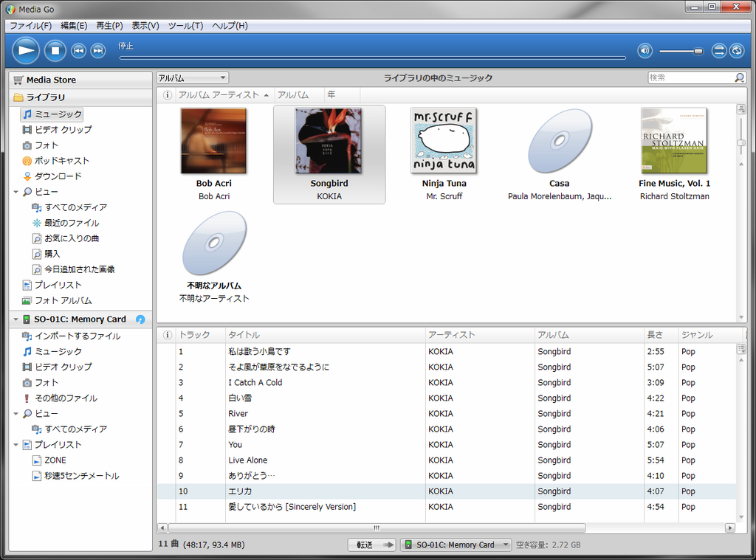Open the 秒速5センチメートル playlist
The width and height of the screenshot is (756, 560).
[76, 476]
